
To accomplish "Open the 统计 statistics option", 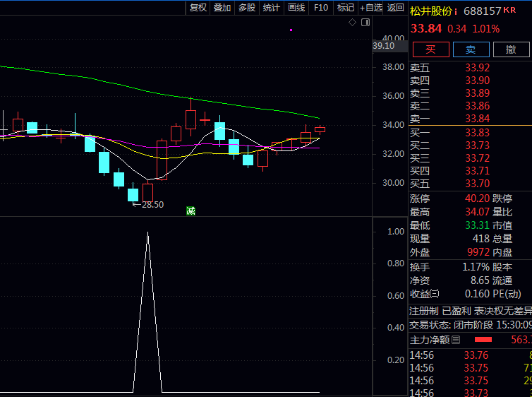I will coord(271,7).
